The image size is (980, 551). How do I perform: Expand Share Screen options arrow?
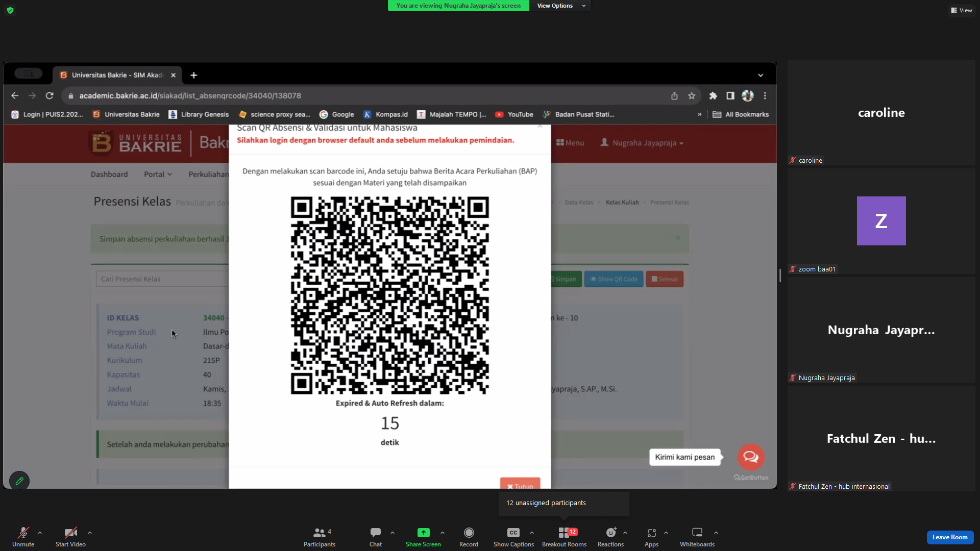click(x=443, y=533)
